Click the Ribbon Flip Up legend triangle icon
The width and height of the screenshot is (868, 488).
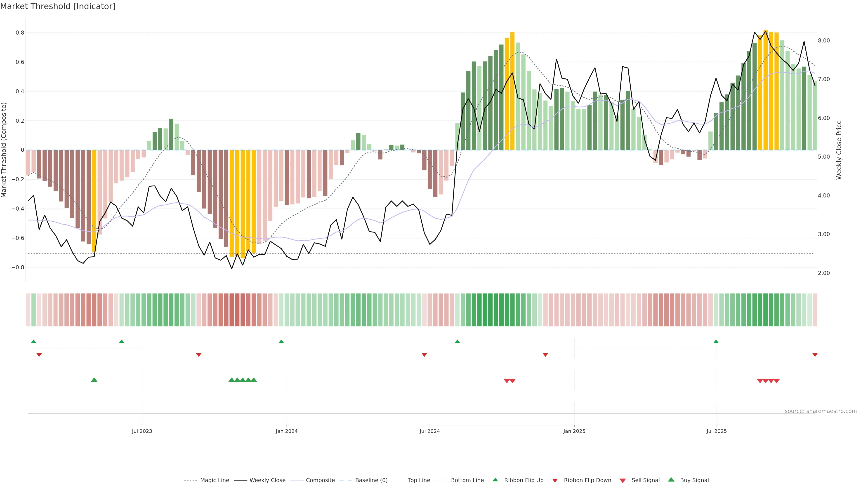pos(495,480)
